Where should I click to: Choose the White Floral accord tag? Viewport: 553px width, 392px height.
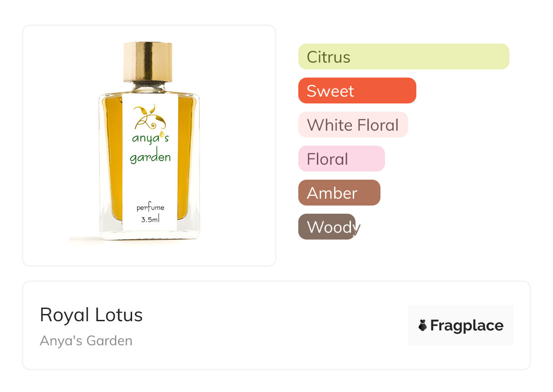point(353,125)
